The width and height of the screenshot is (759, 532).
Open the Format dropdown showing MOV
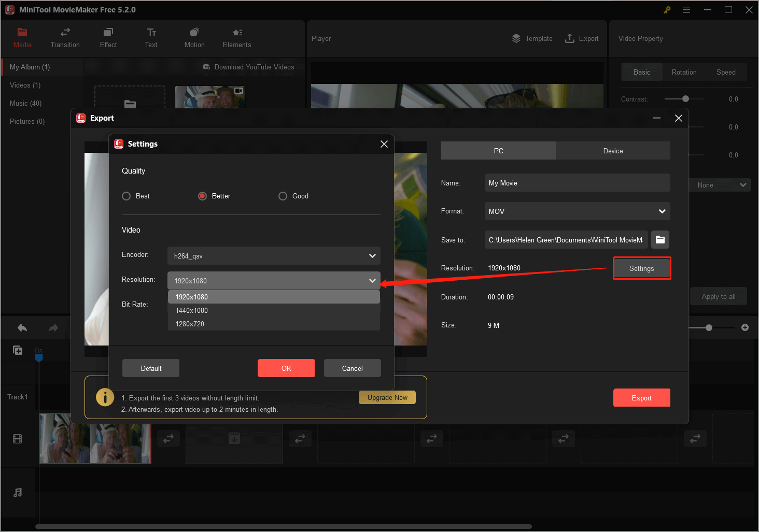point(577,211)
